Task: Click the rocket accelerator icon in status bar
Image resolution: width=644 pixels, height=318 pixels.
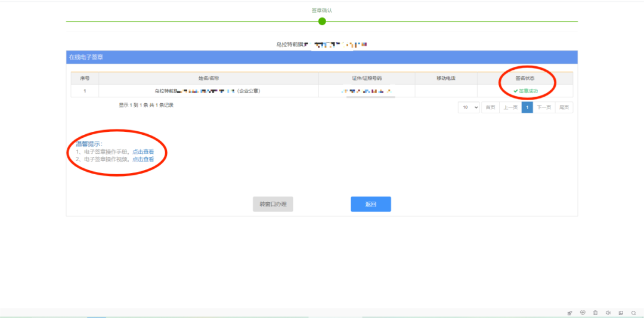Action: click(x=569, y=313)
